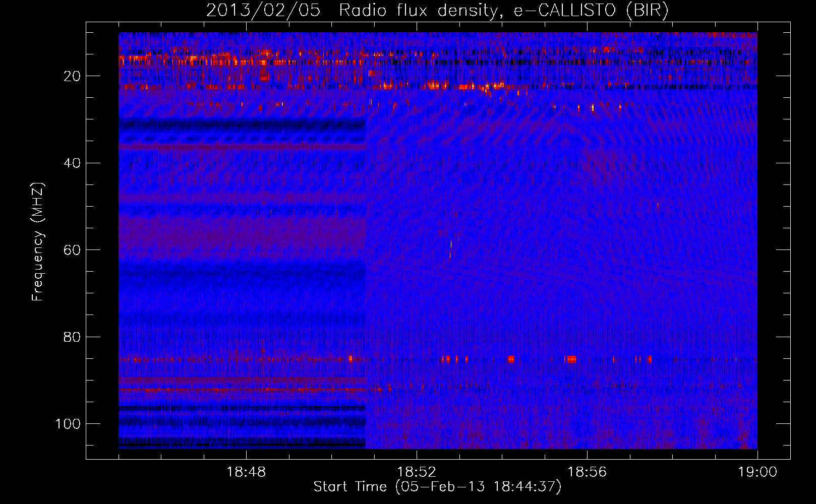Select the Frequency (MHZ) axis label
Image resolution: width=816 pixels, height=504 pixels.
pyautogui.click(x=38, y=242)
